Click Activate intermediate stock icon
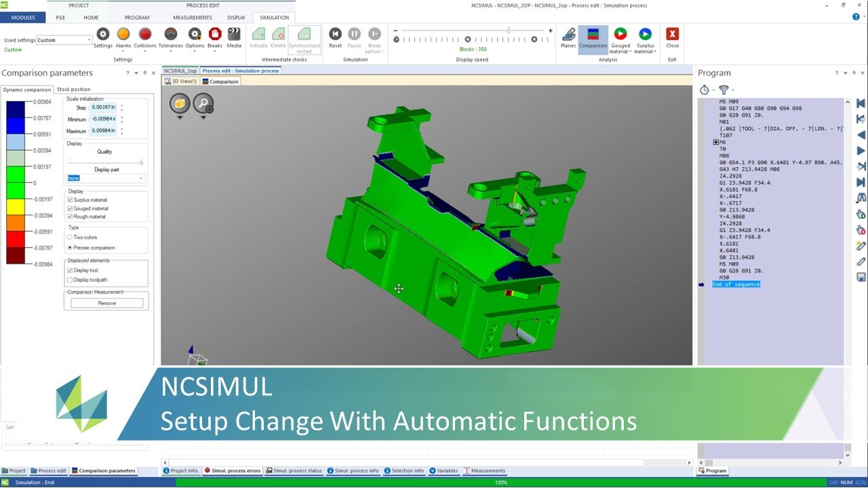The image size is (868, 488). [x=258, y=34]
